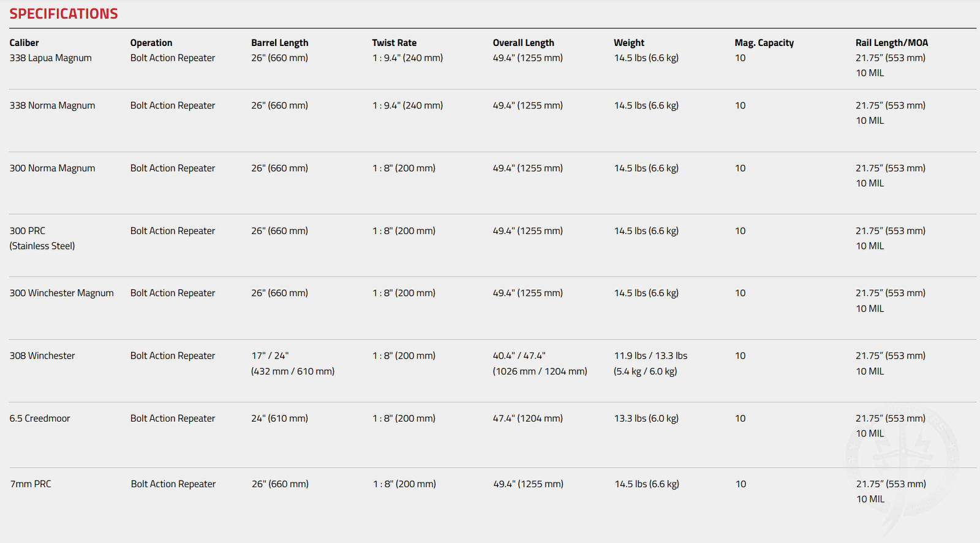The height and width of the screenshot is (543, 980).
Task: Click the Overall Length column header
Action: click(524, 43)
